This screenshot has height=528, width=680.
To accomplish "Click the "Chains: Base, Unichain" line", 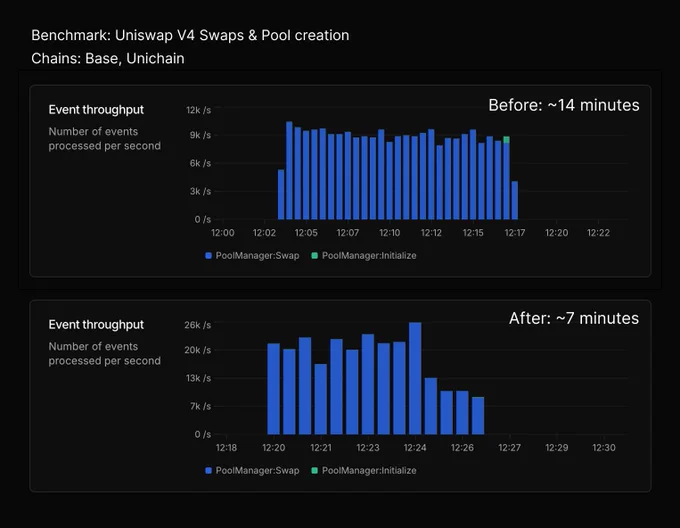I will (x=108, y=58).
